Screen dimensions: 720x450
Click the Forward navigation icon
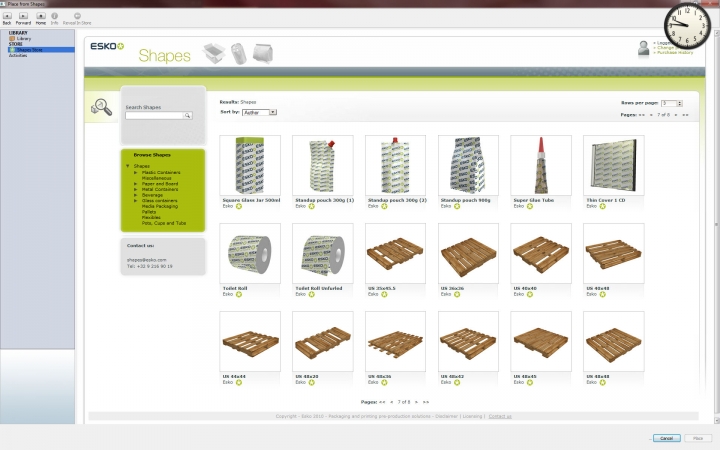point(23,16)
